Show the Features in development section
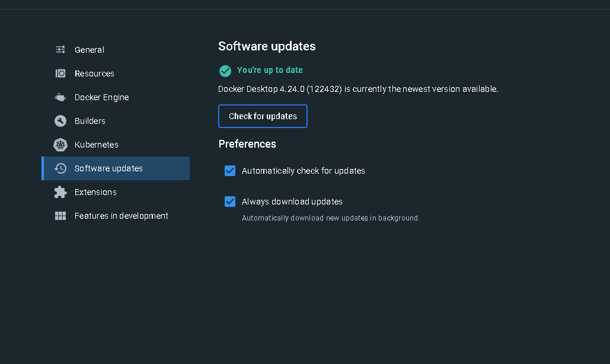This screenshot has height=364, width=610. (122, 216)
